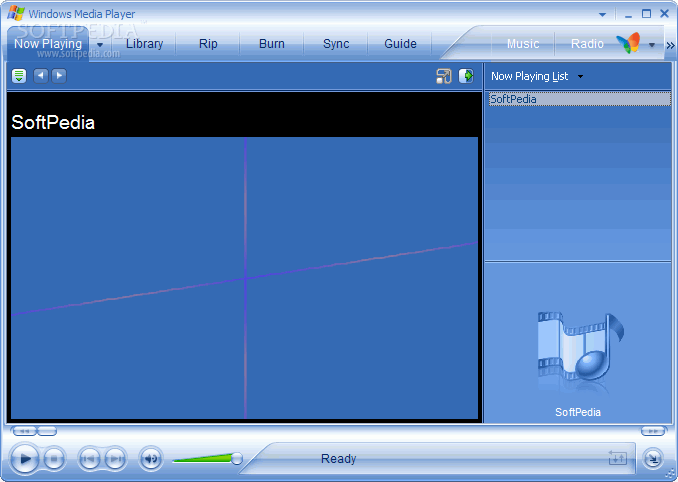The width and height of the screenshot is (678, 482).
Task: Open the title bar menu dropdown arrow
Action: click(602, 15)
